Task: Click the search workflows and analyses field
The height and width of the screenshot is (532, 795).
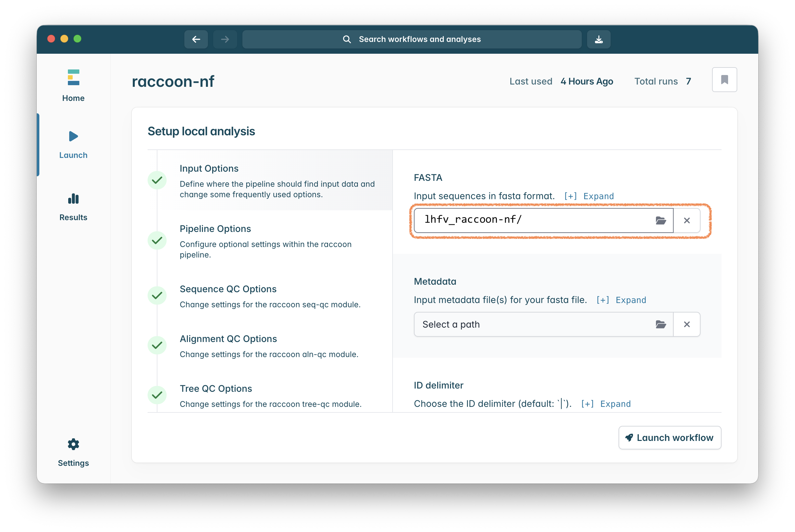Action: pos(412,39)
